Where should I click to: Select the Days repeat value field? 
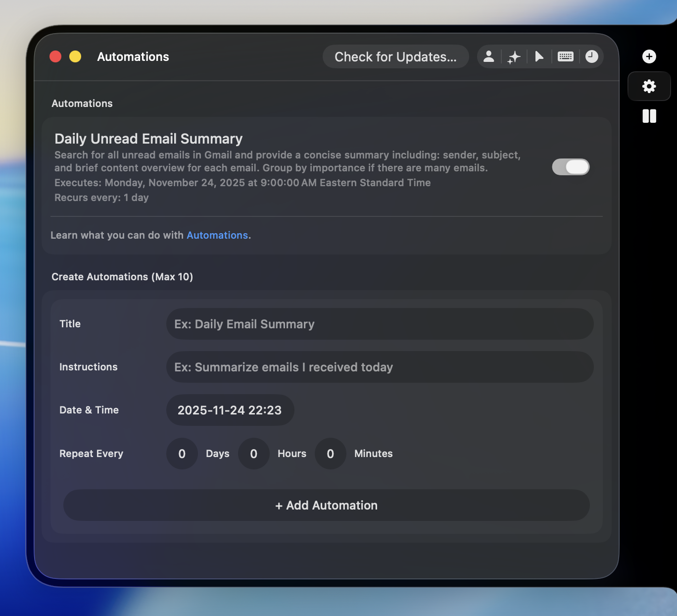(x=182, y=454)
